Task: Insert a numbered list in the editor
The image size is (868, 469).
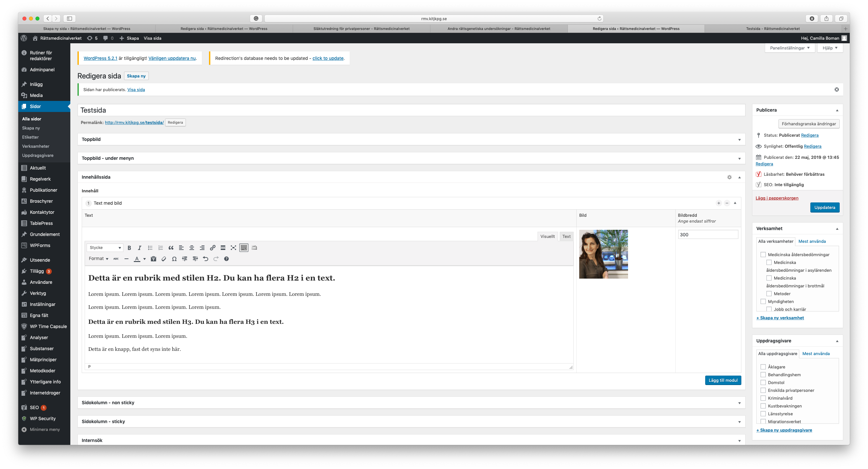Action: 161,248
